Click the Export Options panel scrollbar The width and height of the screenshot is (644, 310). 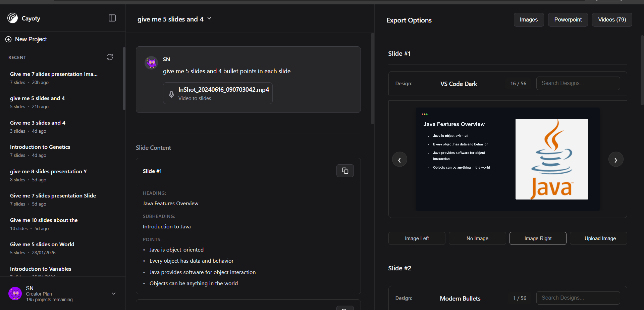[x=642, y=71]
